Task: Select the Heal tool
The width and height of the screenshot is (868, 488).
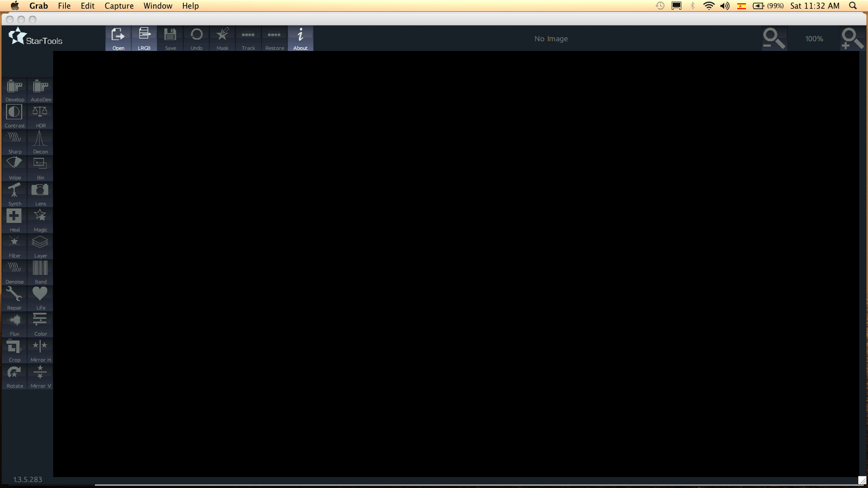Action: (x=15, y=220)
